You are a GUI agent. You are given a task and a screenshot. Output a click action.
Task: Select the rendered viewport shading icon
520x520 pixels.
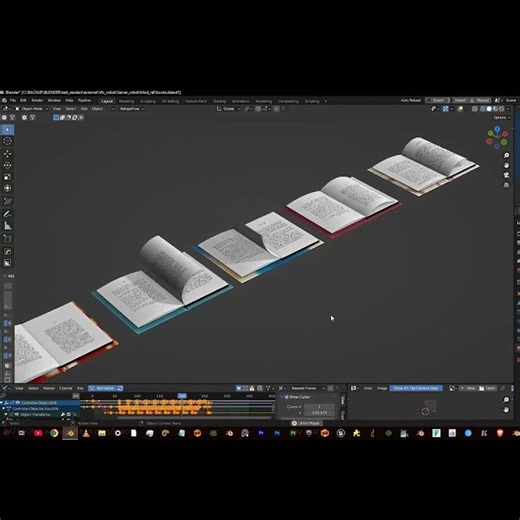pyautogui.click(x=501, y=109)
